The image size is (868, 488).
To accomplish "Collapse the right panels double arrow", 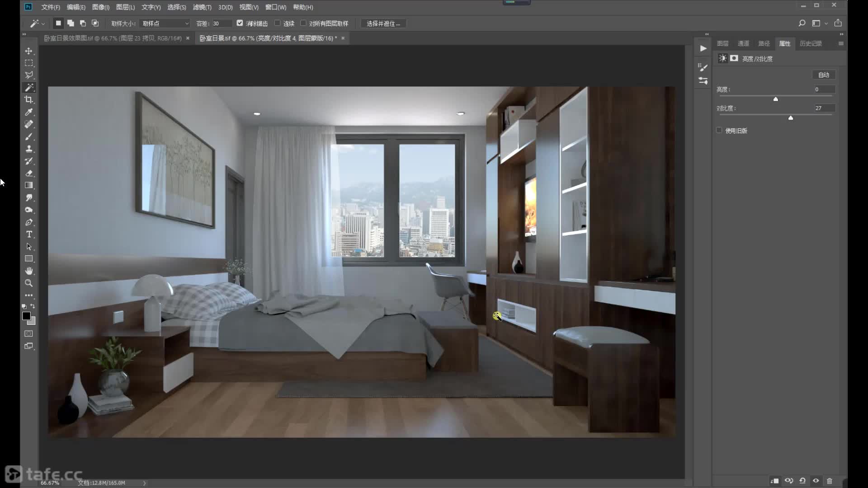I will tap(841, 34).
